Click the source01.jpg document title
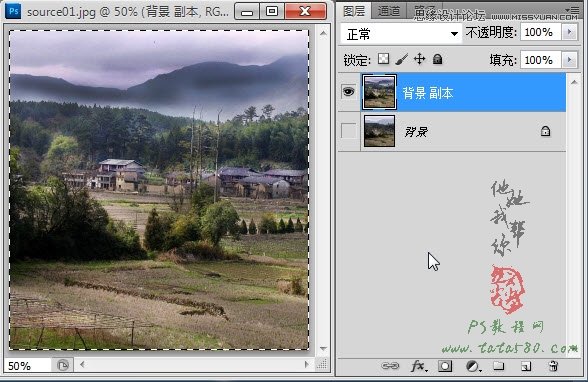This screenshot has width=588, height=382. [x=128, y=12]
